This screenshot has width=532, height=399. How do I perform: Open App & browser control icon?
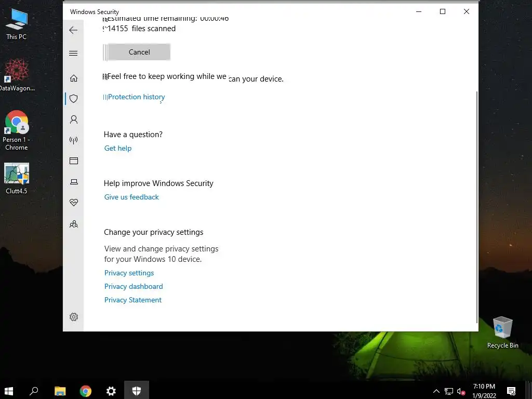74,161
